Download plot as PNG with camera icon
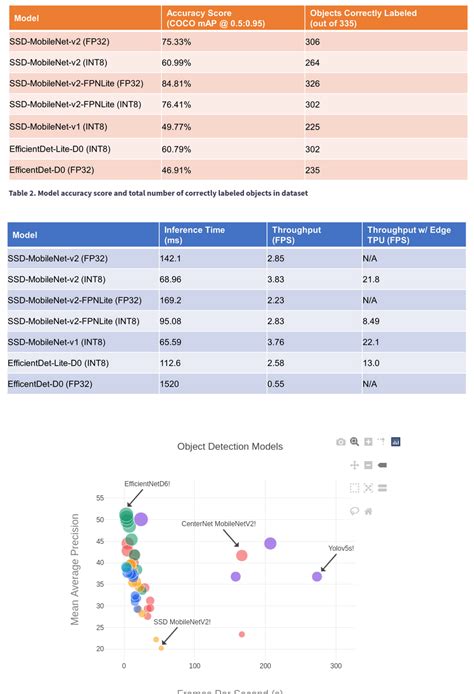This screenshot has width=474, height=694. [340, 442]
